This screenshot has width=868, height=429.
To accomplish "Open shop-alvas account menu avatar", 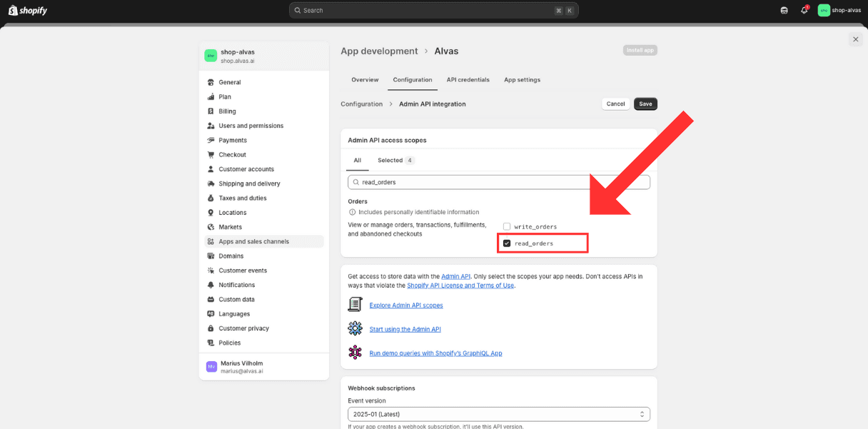I will pos(824,10).
